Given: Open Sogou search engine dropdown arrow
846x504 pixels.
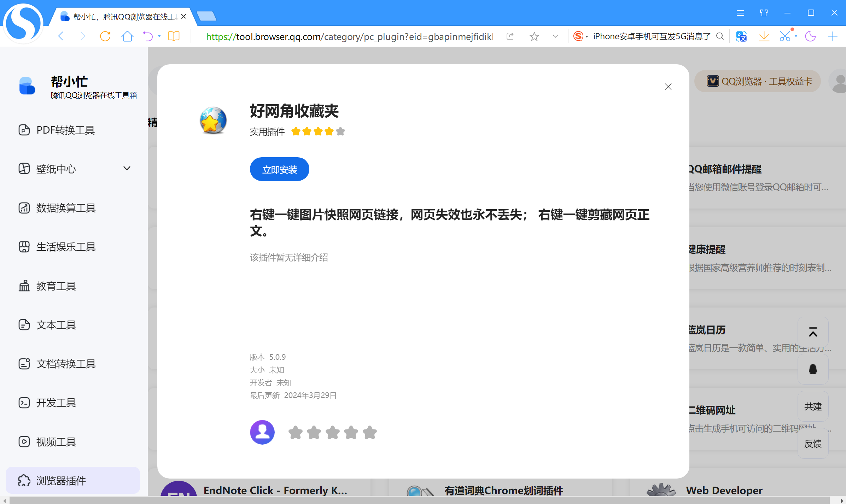Looking at the screenshot, I should [x=587, y=36].
